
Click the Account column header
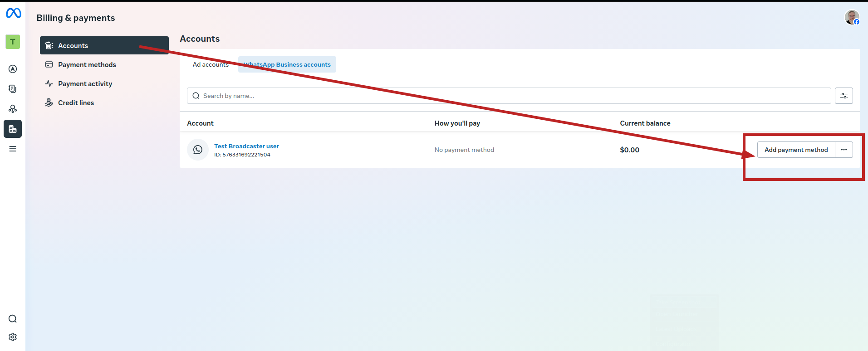click(x=200, y=123)
